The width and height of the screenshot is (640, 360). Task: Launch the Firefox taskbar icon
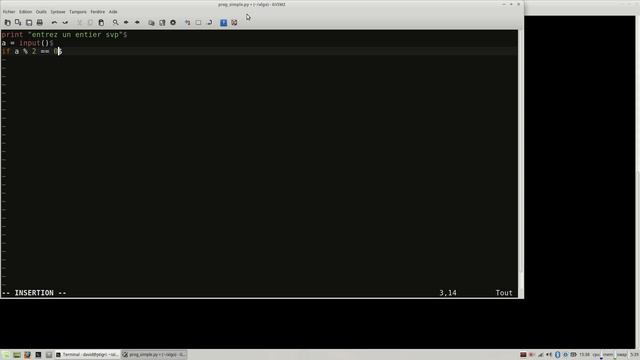(27, 355)
